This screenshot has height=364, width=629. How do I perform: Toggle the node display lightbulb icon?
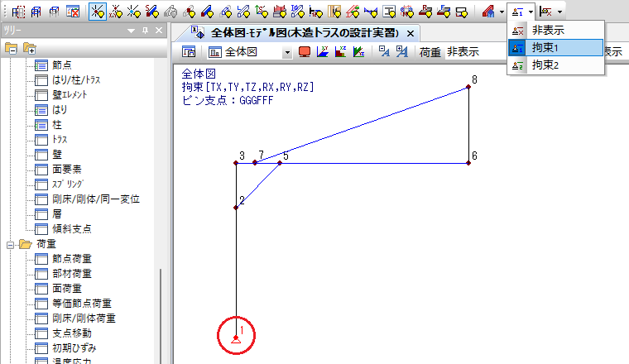[x=97, y=12]
